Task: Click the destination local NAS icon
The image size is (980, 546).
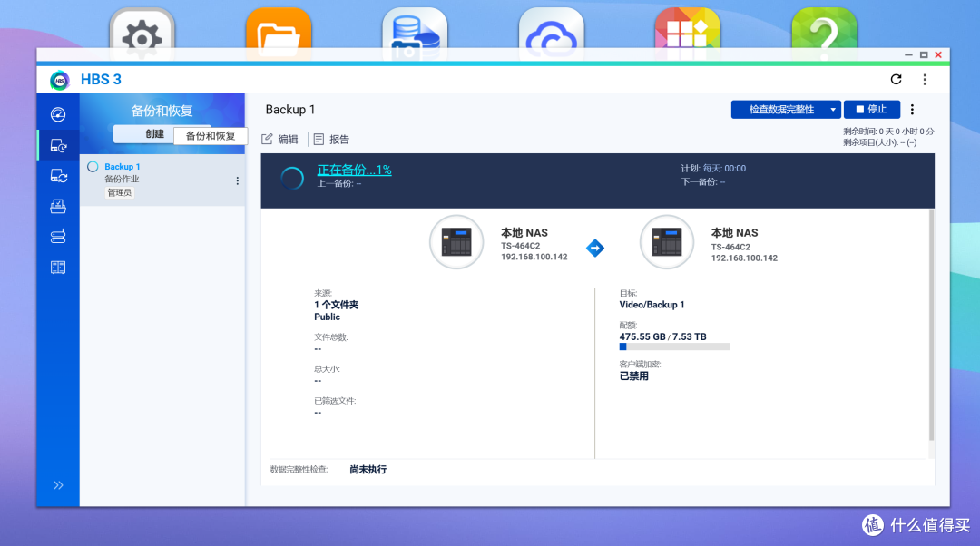Action: click(667, 242)
